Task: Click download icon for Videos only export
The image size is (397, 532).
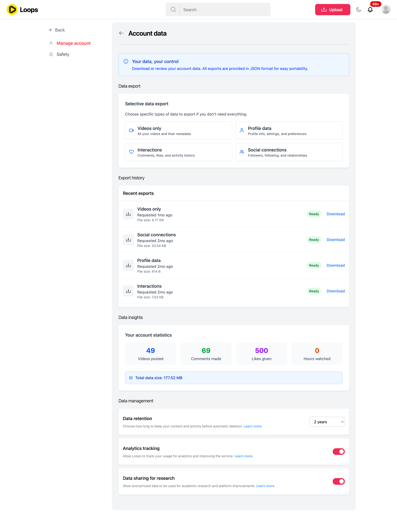Action: coord(128,214)
